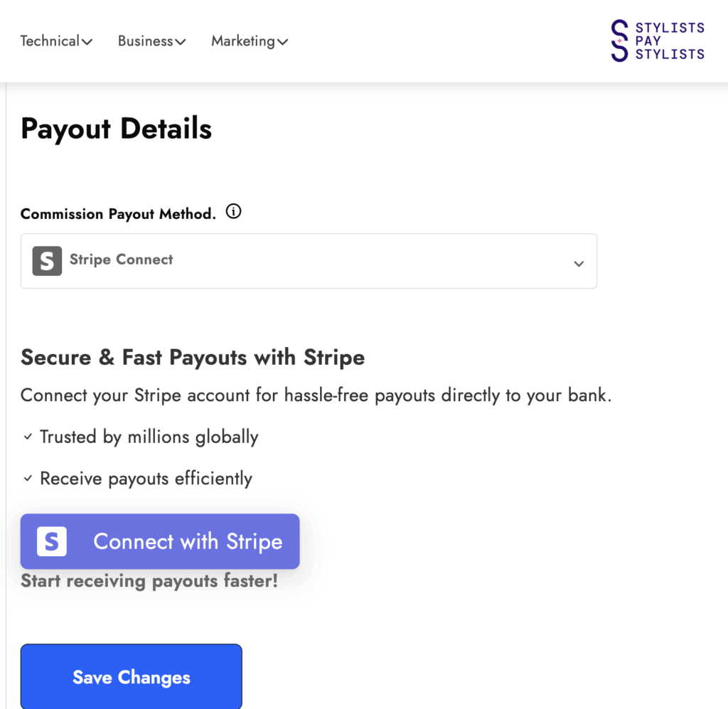The height and width of the screenshot is (709, 728).
Task: Click the Stylists Pay Stylists logo
Action: (x=655, y=41)
